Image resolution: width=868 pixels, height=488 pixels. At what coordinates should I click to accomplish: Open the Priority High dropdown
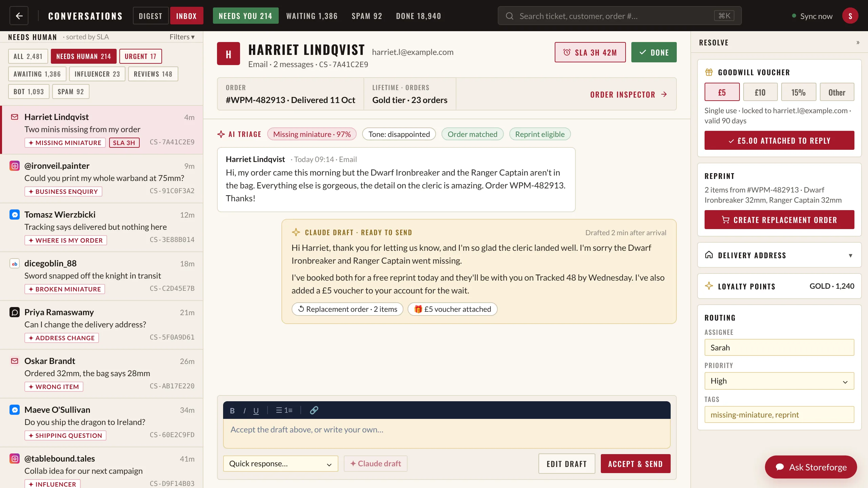click(779, 381)
